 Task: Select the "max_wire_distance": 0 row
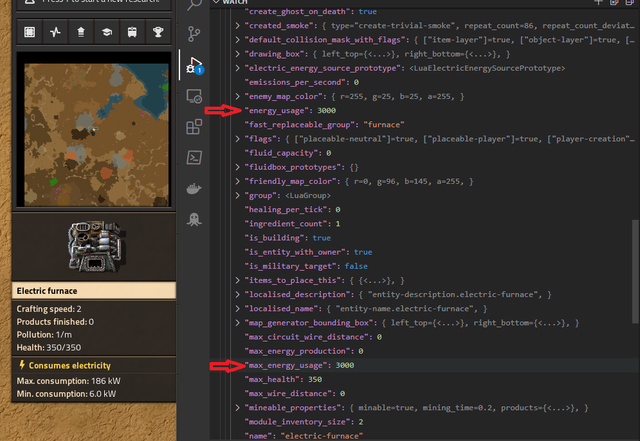(x=424, y=394)
